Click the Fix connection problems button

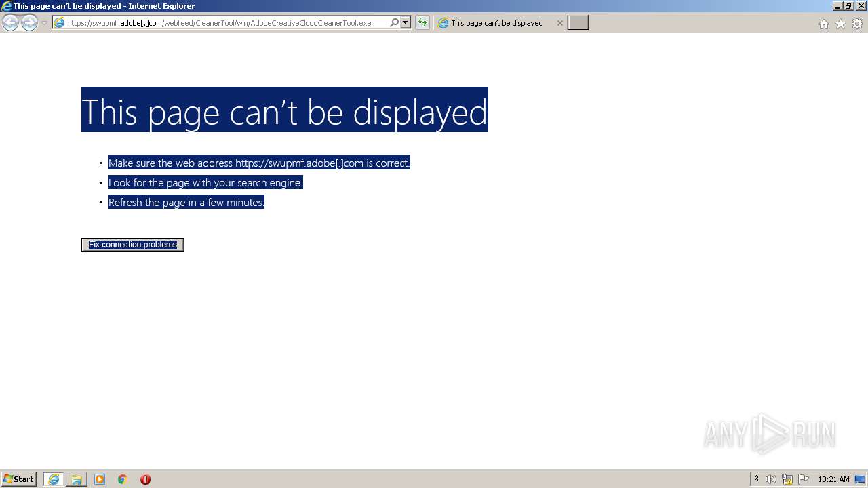pyautogui.click(x=133, y=245)
